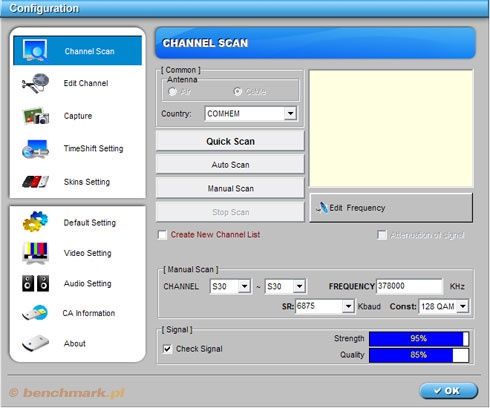Open TimeShift Setting icon
This screenshot has width=490, height=408.
point(35,149)
